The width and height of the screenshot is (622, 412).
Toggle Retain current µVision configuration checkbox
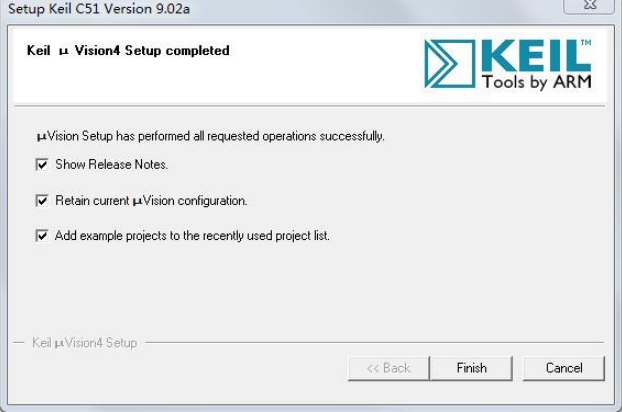tap(42, 200)
